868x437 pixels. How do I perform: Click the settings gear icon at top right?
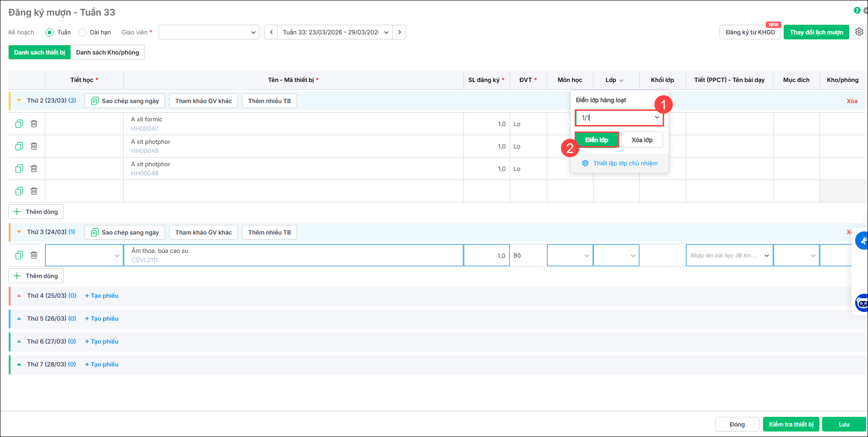point(859,32)
